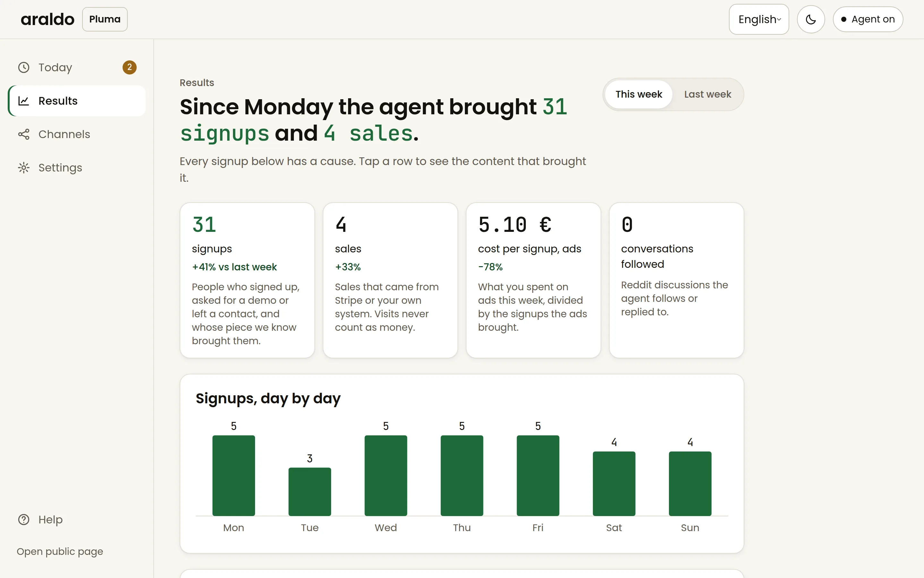Image resolution: width=924 pixels, height=578 pixels.
Task: Click the 5.10 € cost per signup card
Action: tap(534, 280)
